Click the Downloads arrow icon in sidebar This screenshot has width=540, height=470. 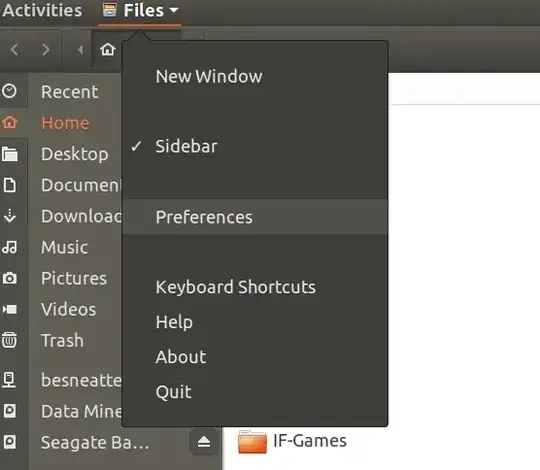[x=10, y=216]
